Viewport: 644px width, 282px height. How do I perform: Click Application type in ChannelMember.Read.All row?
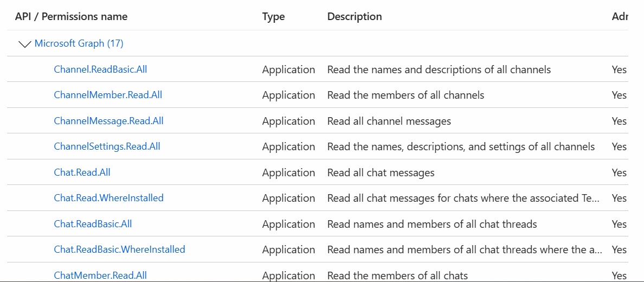click(289, 95)
